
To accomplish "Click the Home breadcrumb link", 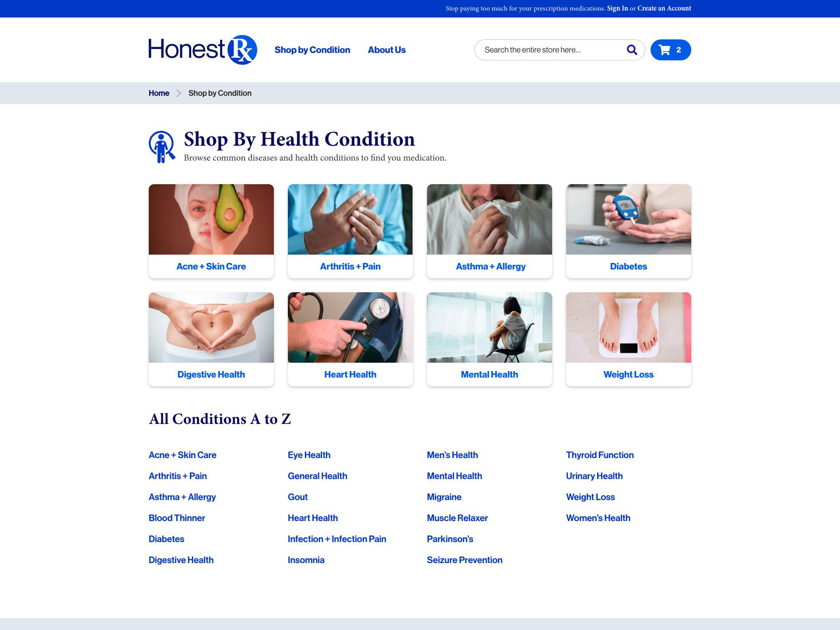I will point(159,93).
